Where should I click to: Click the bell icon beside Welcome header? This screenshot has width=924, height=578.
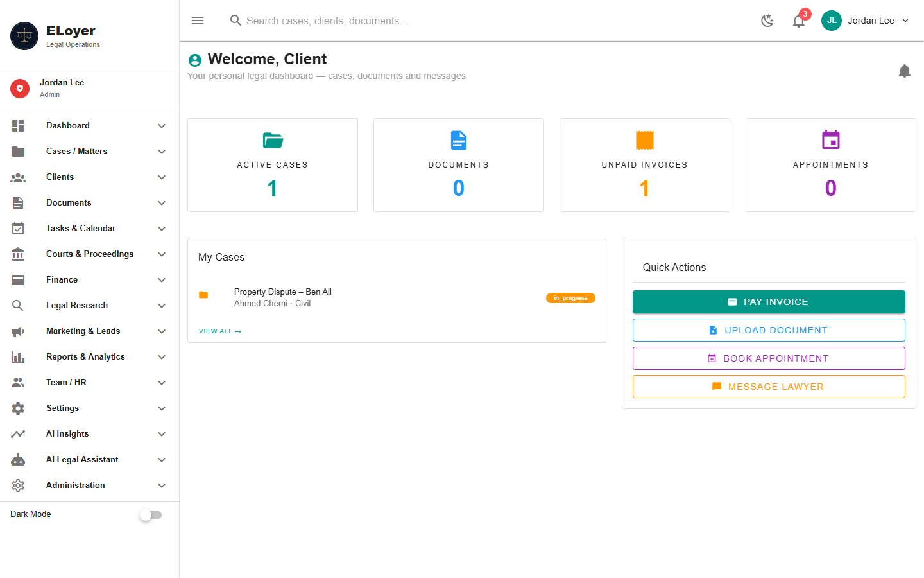[x=905, y=71]
